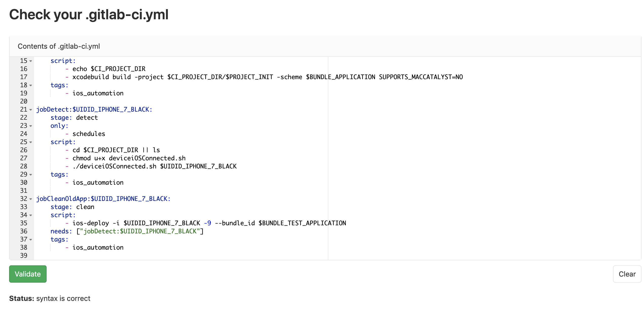
Task: Click line number 20 in gutter
Action: [24, 101]
